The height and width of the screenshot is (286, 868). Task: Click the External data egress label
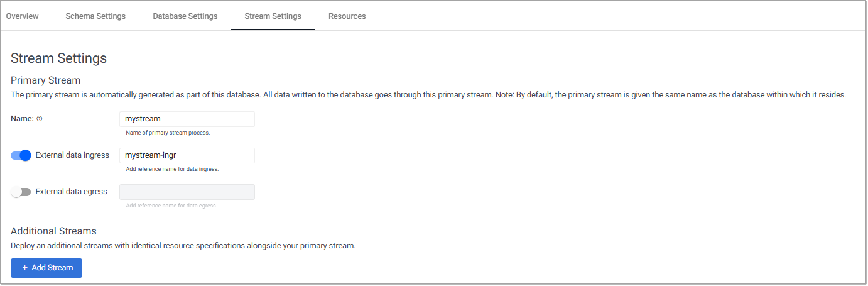pyautogui.click(x=72, y=192)
